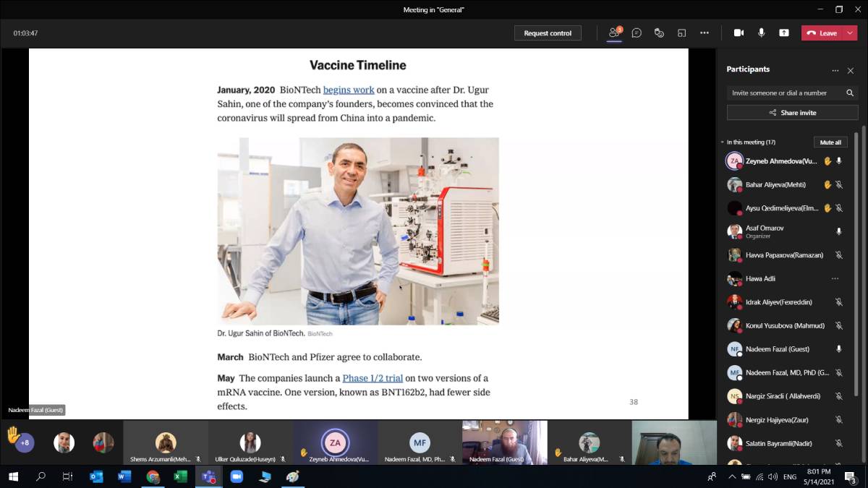
Task: Select Nergiz Hajiyeva(Zaur) in participants list
Action: [786, 420]
